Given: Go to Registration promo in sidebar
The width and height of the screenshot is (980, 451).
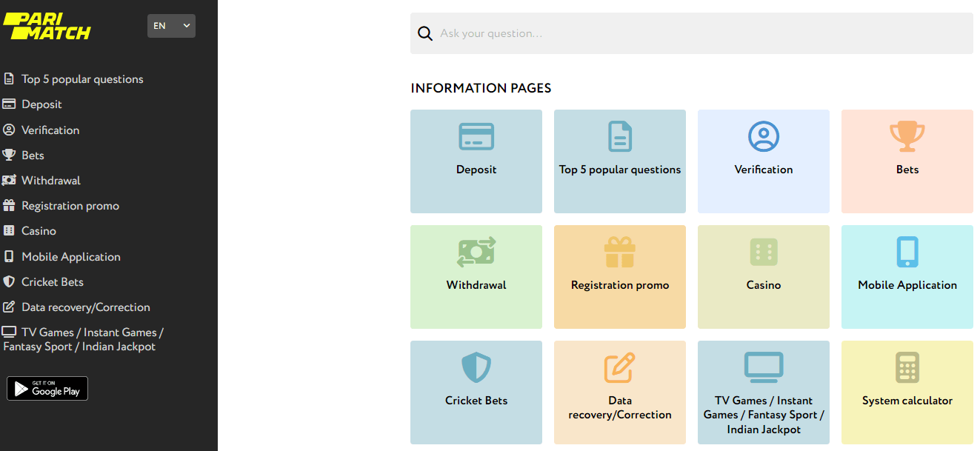Looking at the screenshot, I should 70,206.
